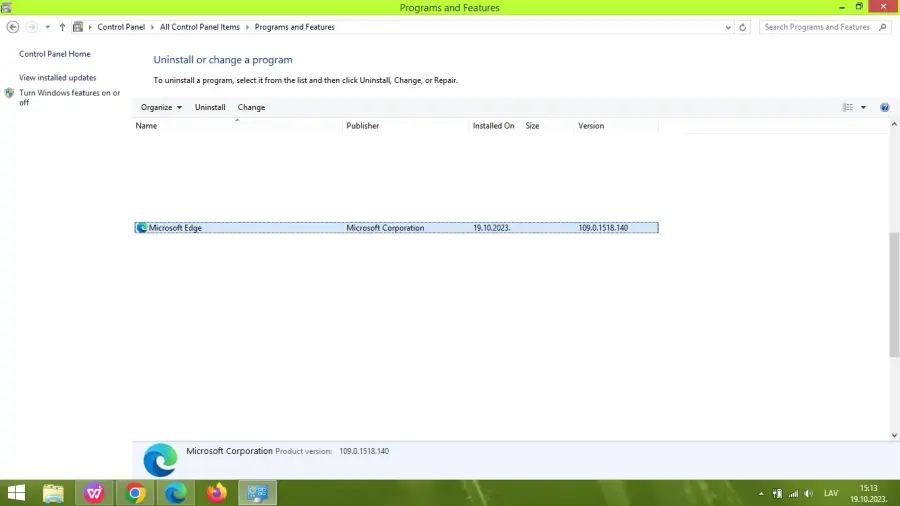The width and height of the screenshot is (900, 506).
Task: Open the volume tray icon
Action: pos(809,493)
